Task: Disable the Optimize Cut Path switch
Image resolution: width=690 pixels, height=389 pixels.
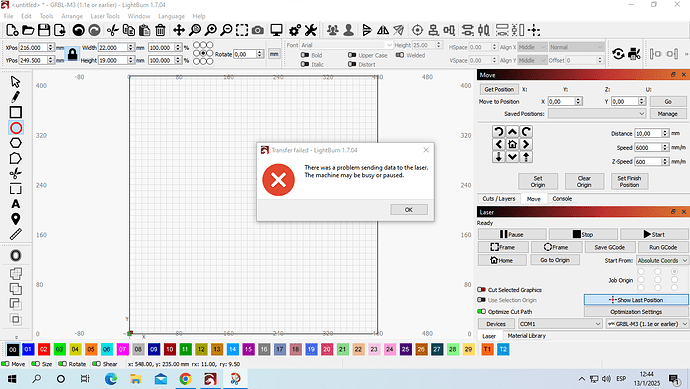Action: [x=481, y=312]
